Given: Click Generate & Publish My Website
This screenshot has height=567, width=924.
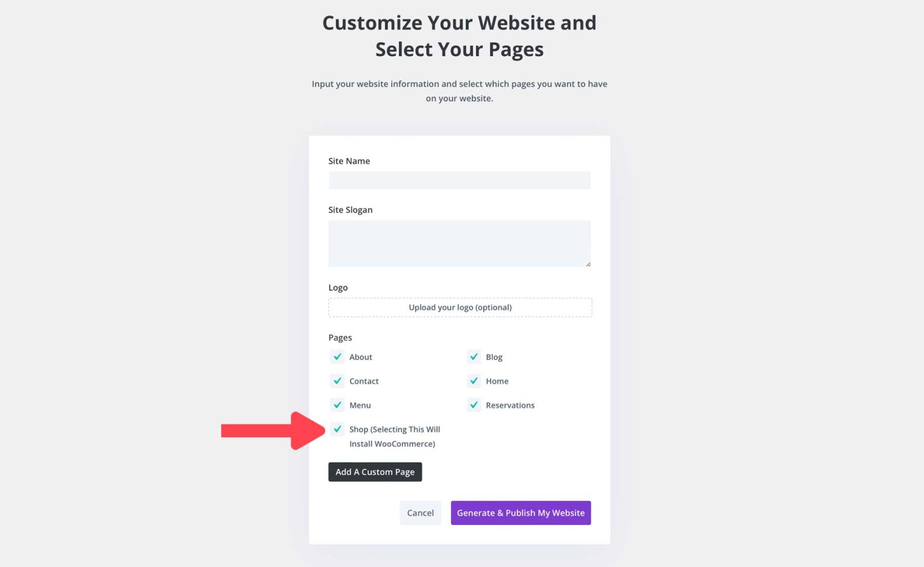Looking at the screenshot, I should [x=520, y=512].
